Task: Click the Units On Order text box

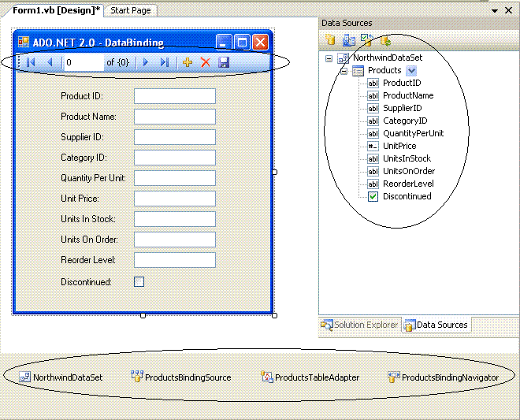Action: tap(175, 240)
